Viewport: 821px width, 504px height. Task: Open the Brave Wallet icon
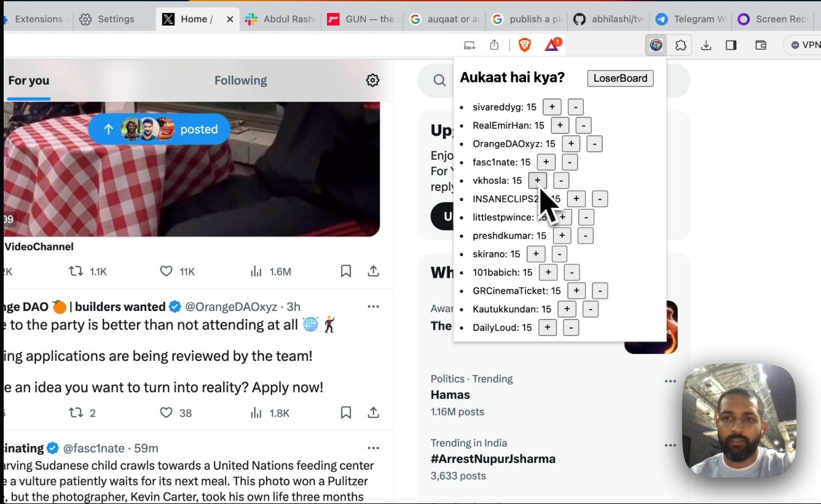pyautogui.click(x=761, y=45)
